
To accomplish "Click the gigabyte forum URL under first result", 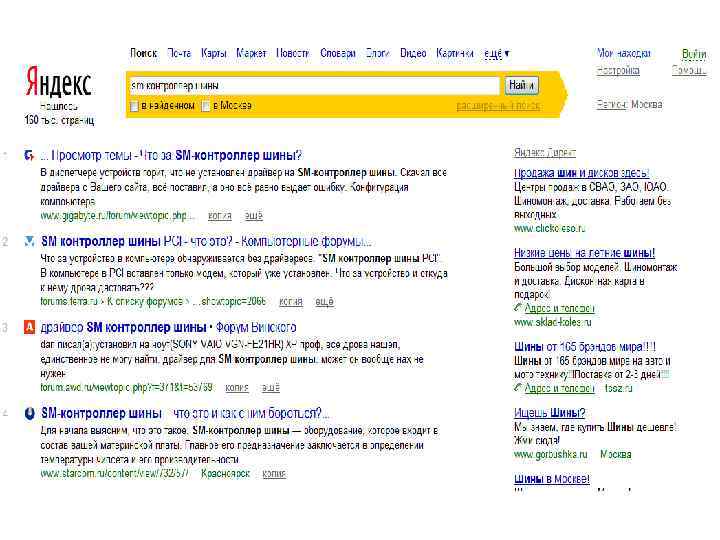I will [x=117, y=215].
